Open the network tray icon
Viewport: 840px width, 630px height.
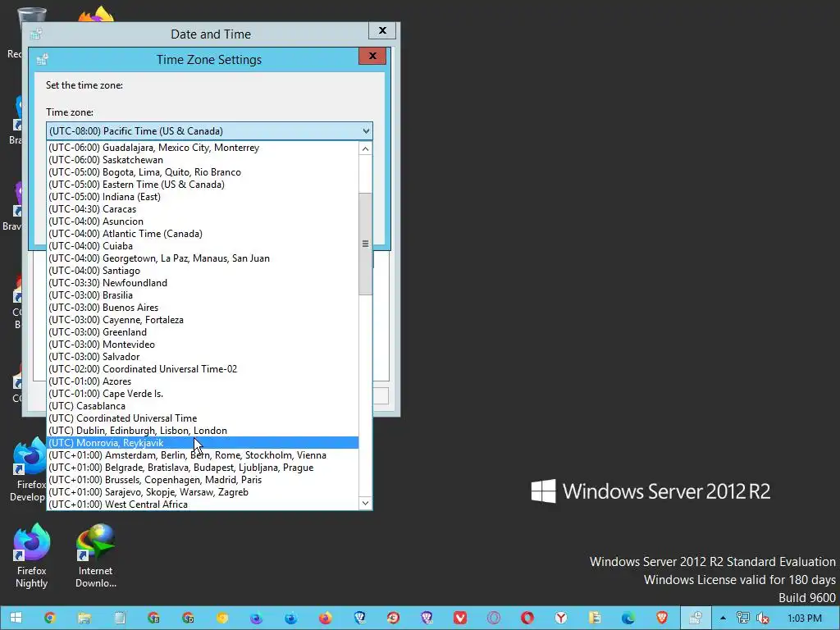(743, 618)
